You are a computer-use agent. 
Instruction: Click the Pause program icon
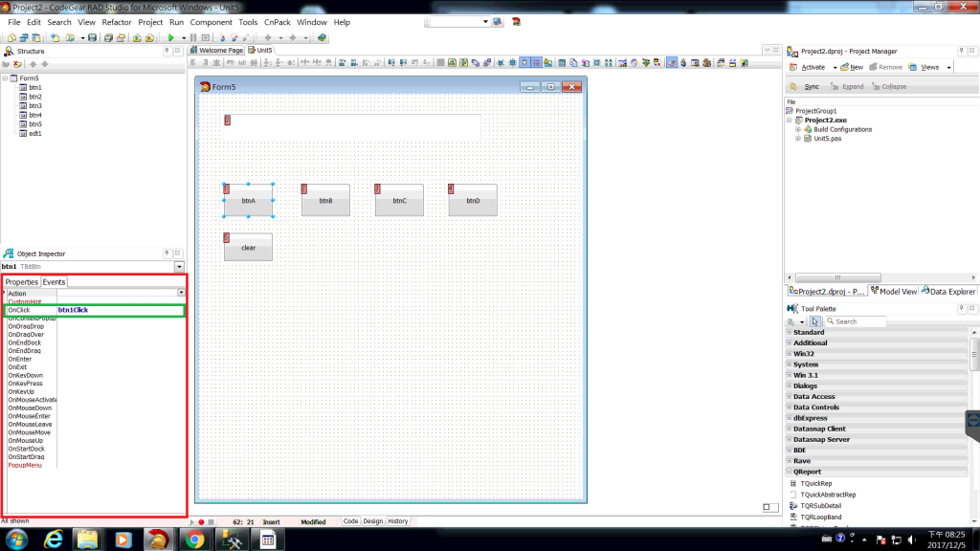point(193,37)
